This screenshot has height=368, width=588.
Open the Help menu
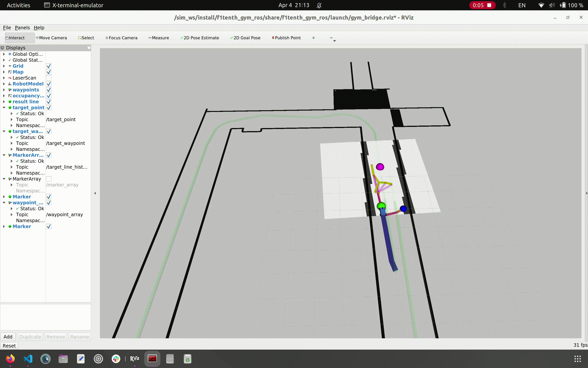click(39, 27)
